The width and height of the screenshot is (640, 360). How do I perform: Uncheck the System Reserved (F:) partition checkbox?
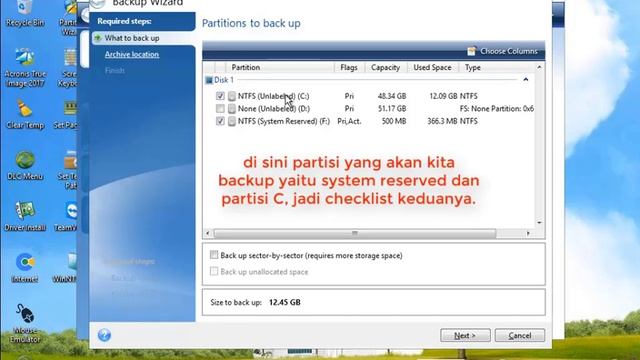(220, 121)
